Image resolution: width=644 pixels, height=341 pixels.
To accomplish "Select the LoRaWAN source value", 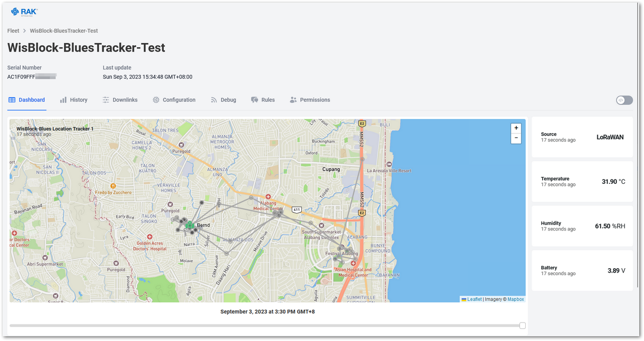I will 610,137.
